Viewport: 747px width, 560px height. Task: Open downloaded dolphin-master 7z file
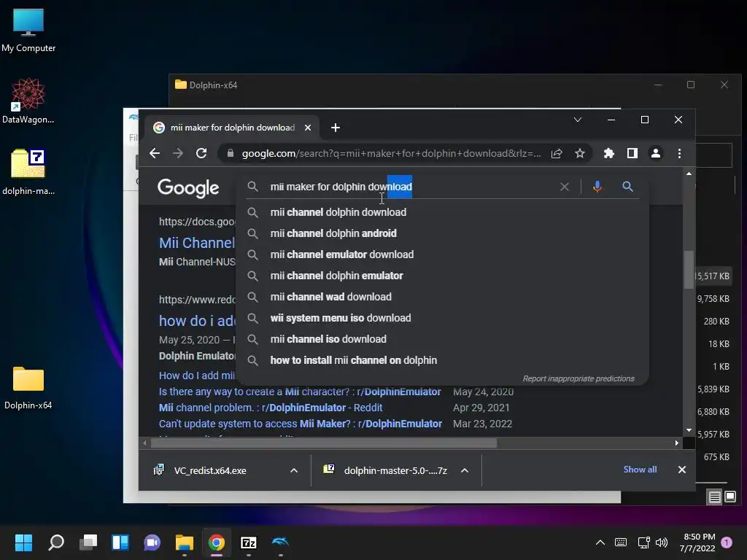[386, 470]
